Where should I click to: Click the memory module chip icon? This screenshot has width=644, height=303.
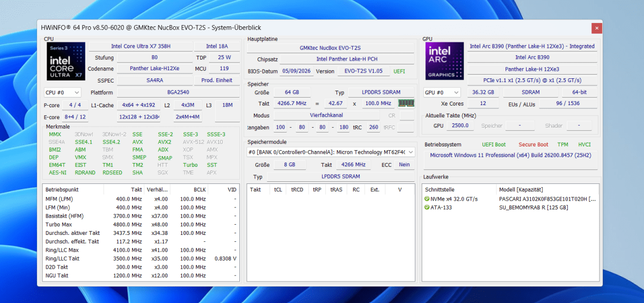(406, 104)
